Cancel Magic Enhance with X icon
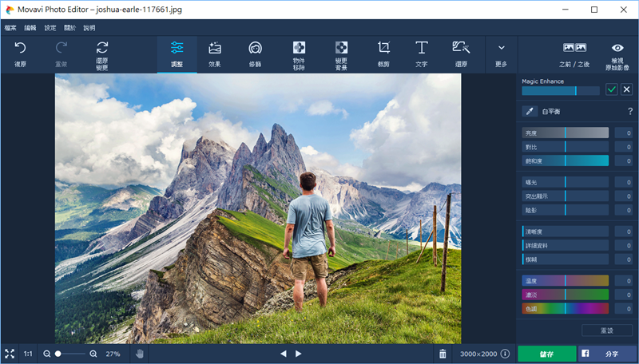The image size is (639, 364). (x=626, y=89)
